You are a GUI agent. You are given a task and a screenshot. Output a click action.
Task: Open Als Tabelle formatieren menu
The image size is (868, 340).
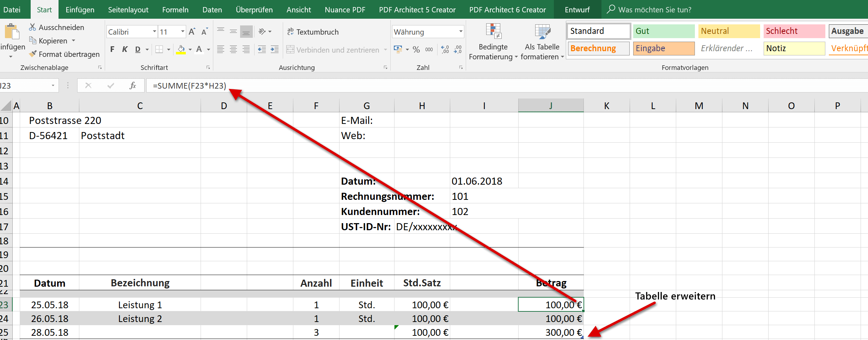click(x=542, y=42)
